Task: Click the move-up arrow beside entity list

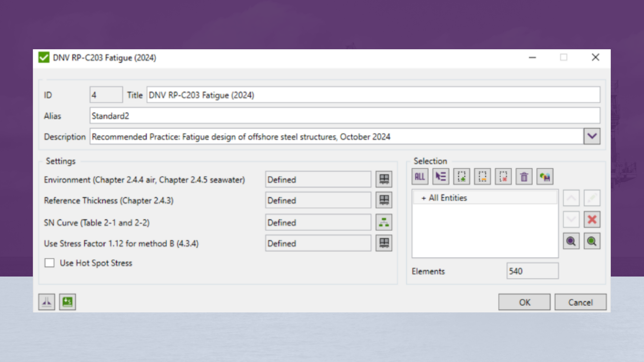Action: 571,198
